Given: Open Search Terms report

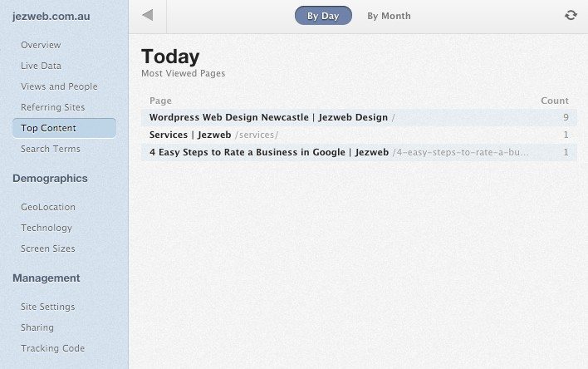Looking at the screenshot, I should tap(51, 149).
